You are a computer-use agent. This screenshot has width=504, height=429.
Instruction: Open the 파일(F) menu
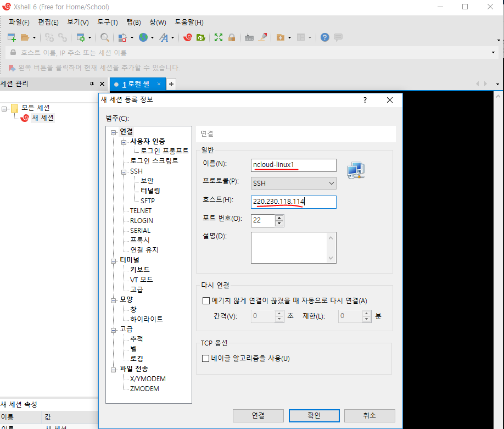pyautogui.click(x=19, y=22)
